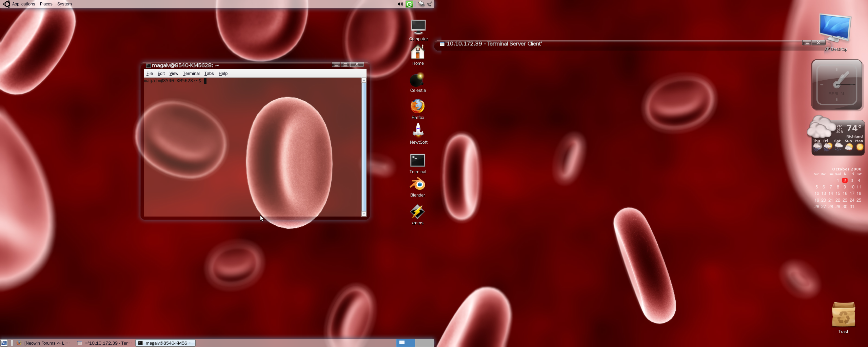This screenshot has height=347, width=868.
Task: Open the XP Desktop monitor icon
Action: [834, 28]
